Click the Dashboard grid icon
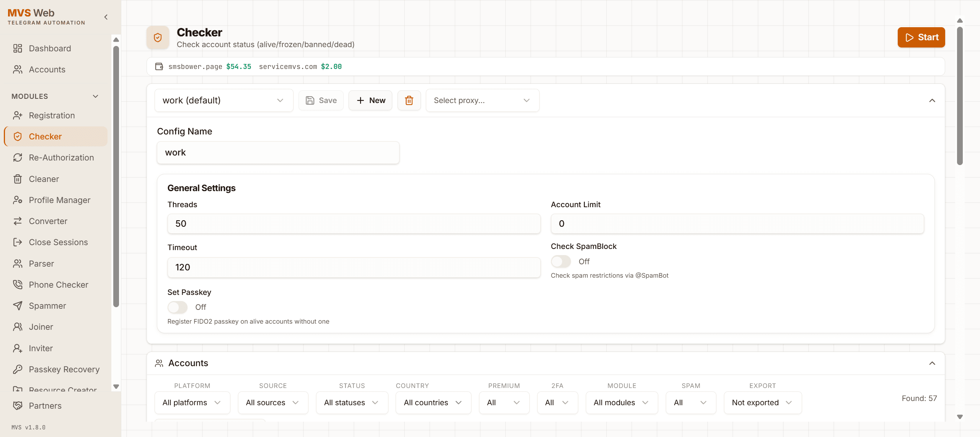 point(18,48)
